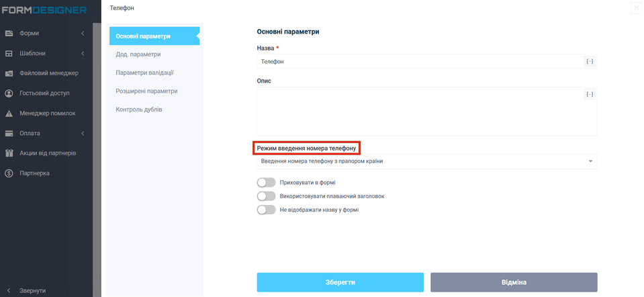Click the Оплата card icon
This screenshot has height=297, width=644.
(x=9, y=133)
